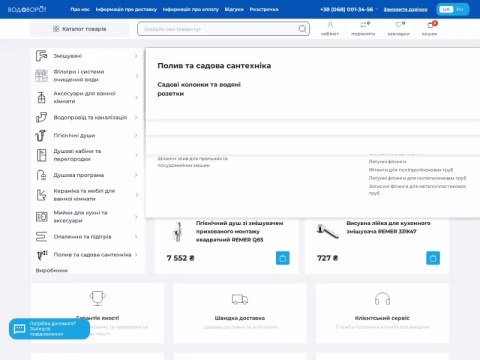Open the Кераміка та меблі icon
The image size is (480, 360).
41,195
